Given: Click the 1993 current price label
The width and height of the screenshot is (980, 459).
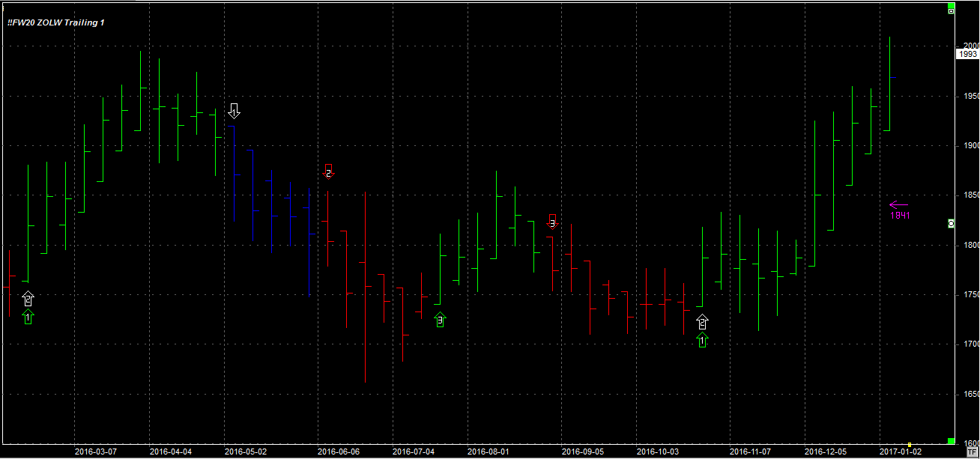Looking at the screenshot, I should [967, 54].
